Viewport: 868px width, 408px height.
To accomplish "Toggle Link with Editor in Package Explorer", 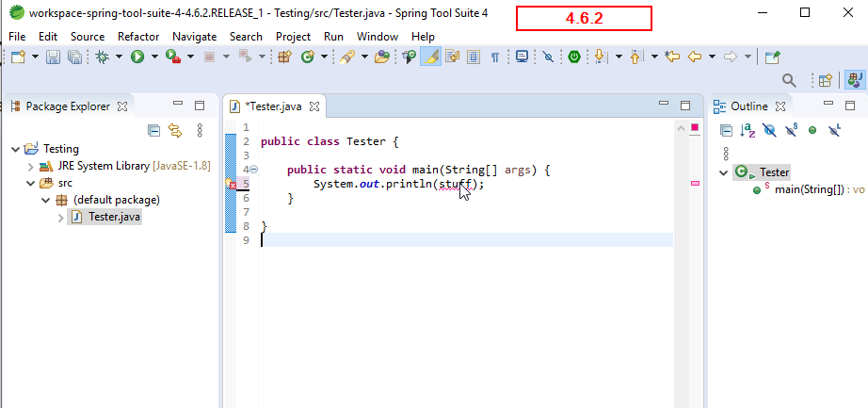I will click(x=175, y=131).
